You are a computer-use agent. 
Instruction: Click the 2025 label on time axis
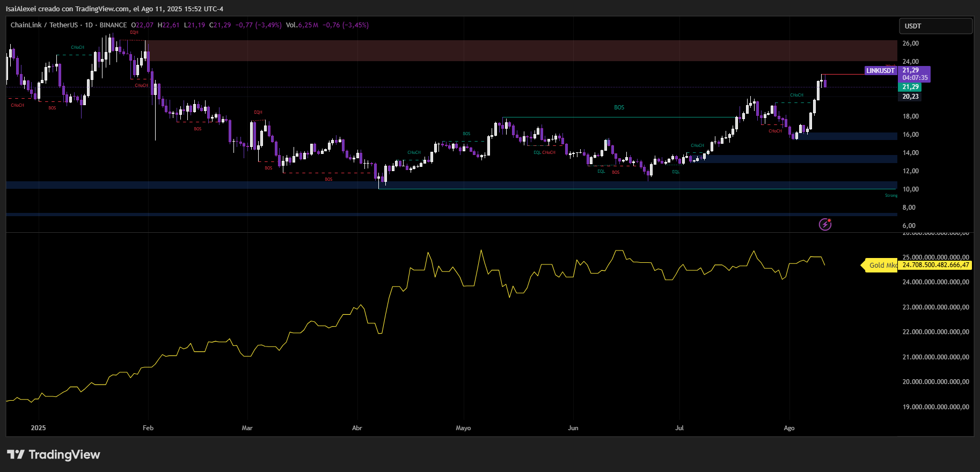tap(38, 428)
